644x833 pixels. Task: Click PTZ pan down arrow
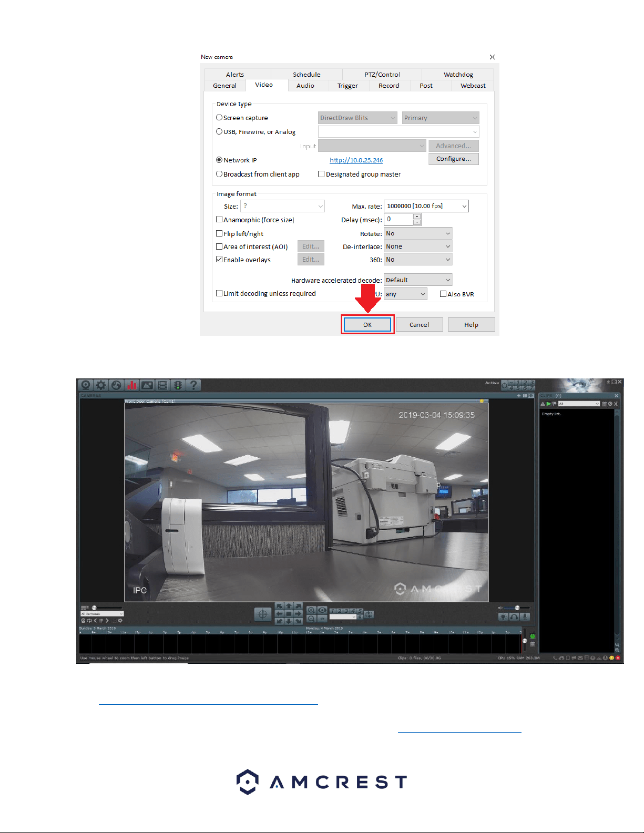pyautogui.click(x=289, y=621)
